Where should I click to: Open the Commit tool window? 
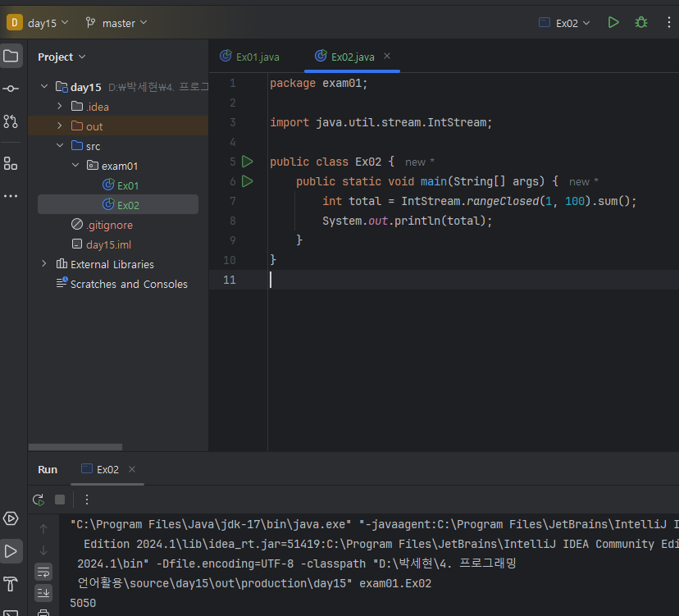pos(11,89)
